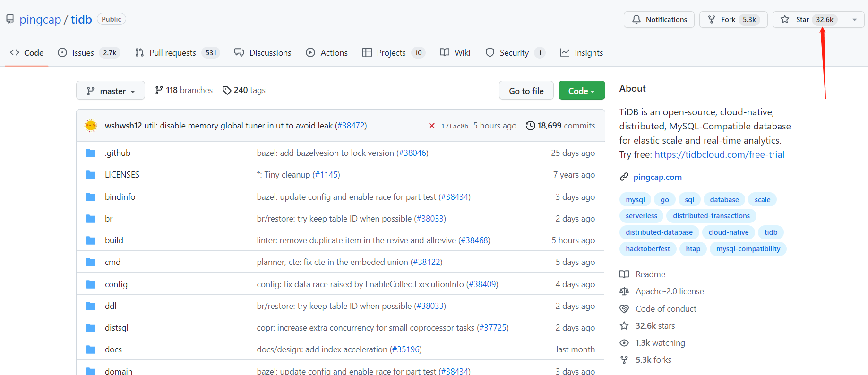Viewport: 868px width, 375px height.
Task: Open the Security tab
Action: point(515,53)
